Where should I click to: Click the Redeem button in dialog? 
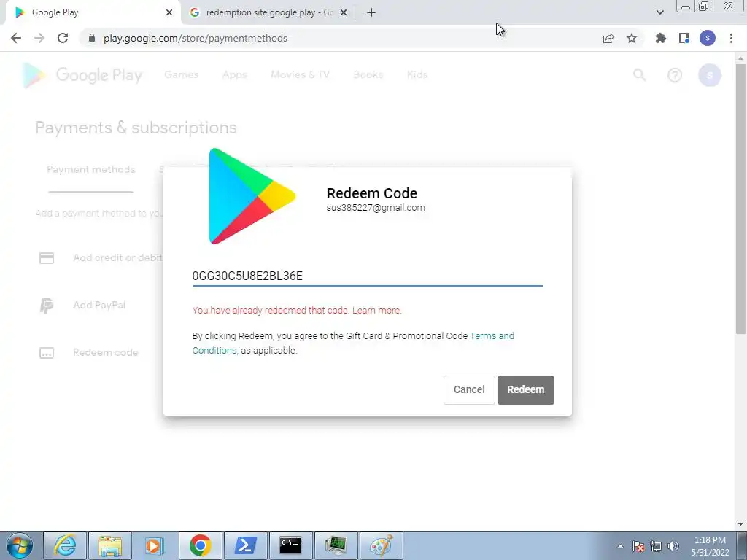[x=525, y=389]
